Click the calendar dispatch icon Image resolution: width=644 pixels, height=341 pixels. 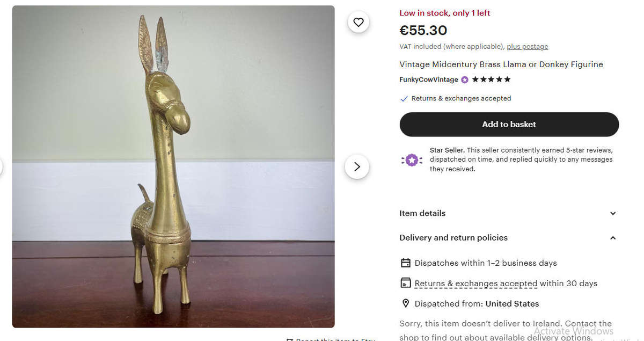point(406,263)
